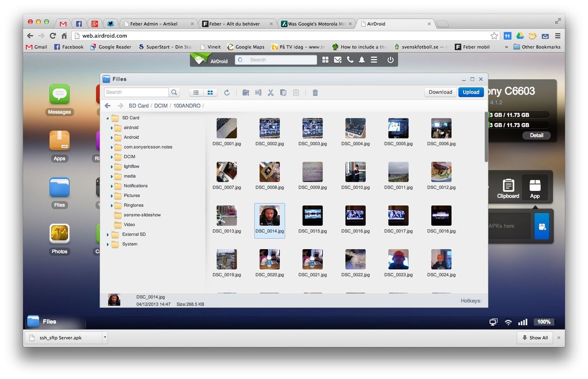Image resolution: width=588 pixels, height=379 pixels.
Task: Open the ssh_sftp Server.apk download dropdown arrow
Action: point(105,338)
